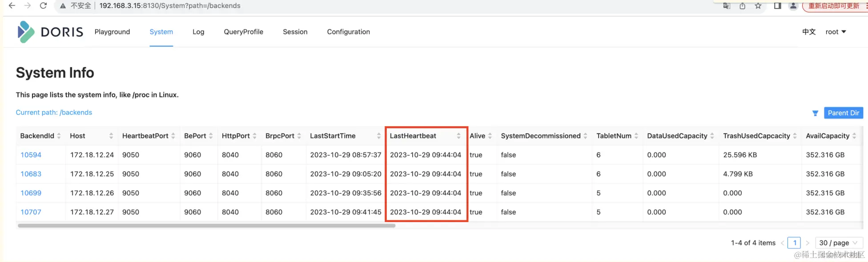Click host cell 172.18.12.24
This screenshot has height=262, width=868.
click(x=92, y=155)
